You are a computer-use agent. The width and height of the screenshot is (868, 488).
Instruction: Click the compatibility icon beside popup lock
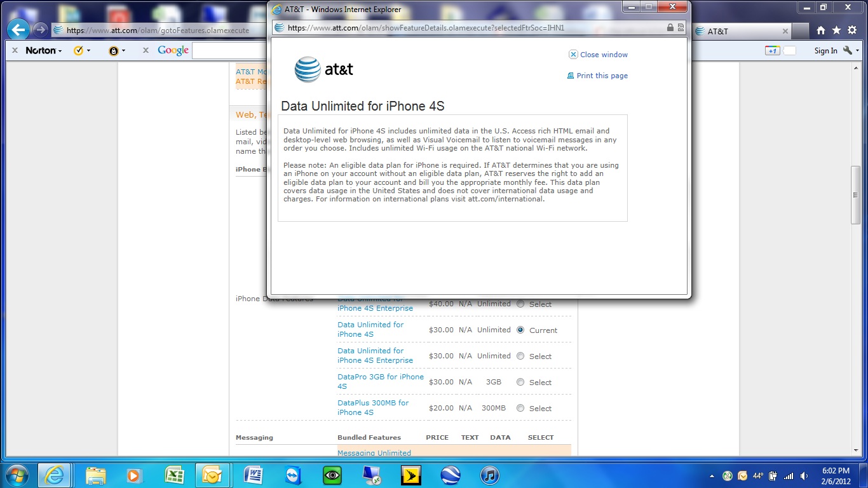(681, 28)
